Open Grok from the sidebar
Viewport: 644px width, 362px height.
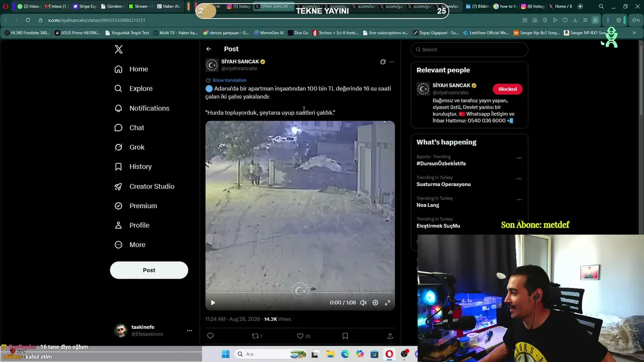[129, 147]
